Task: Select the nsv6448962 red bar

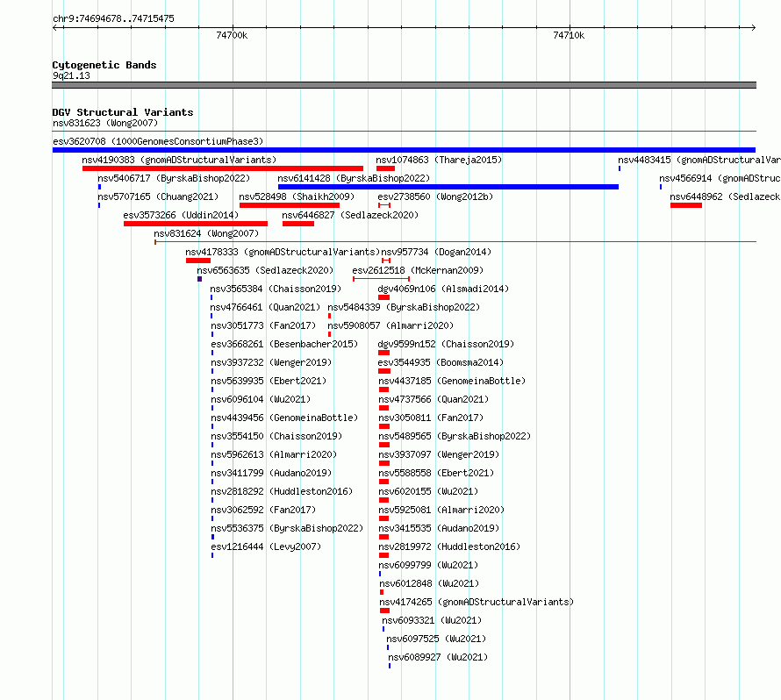Action: [686, 205]
